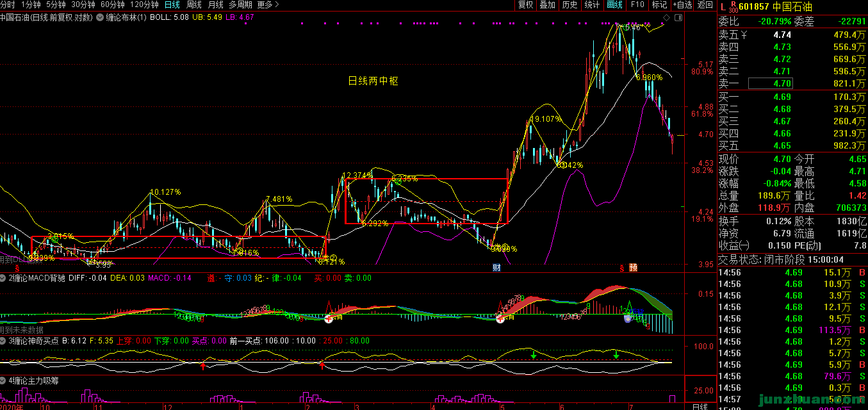The height and width of the screenshot is (410, 868).
Task: Toggle 叠加 overlay option
Action: pos(547,5)
